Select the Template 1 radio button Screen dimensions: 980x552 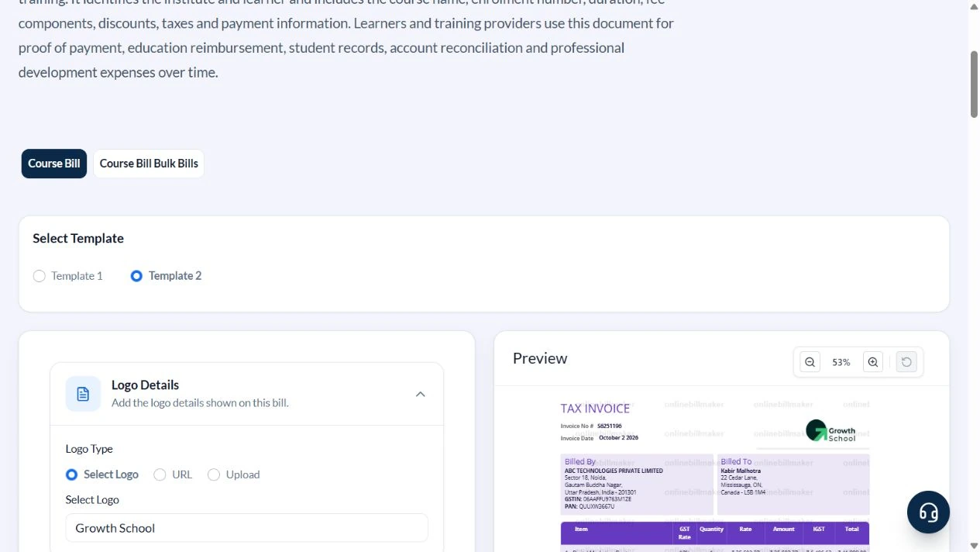coord(40,276)
